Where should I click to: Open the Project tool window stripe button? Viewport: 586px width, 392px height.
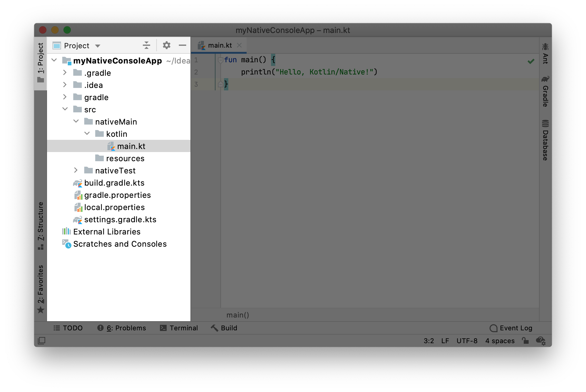[x=41, y=63]
